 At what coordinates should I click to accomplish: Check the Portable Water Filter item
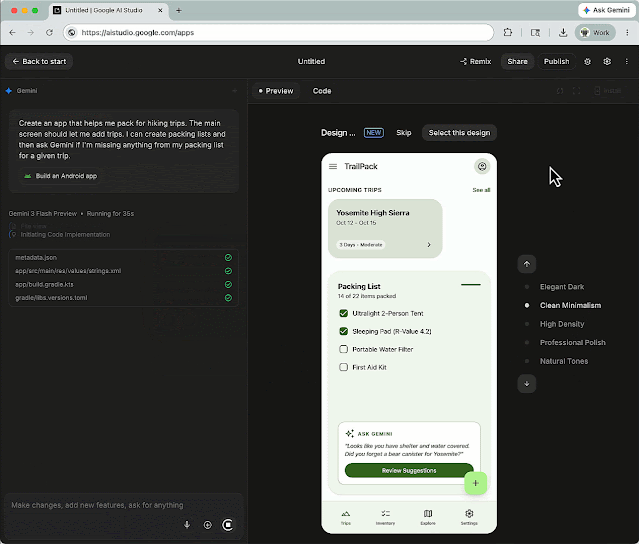click(344, 349)
